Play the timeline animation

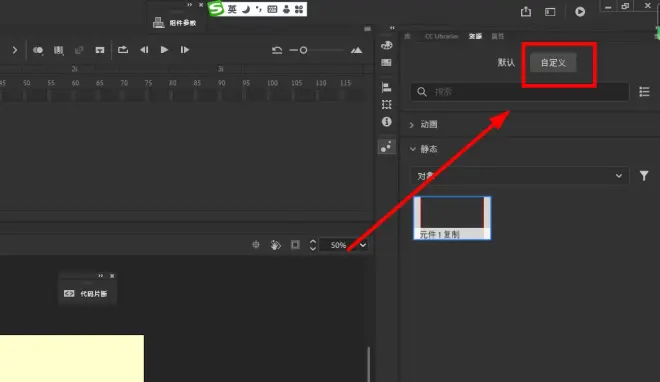(164, 50)
